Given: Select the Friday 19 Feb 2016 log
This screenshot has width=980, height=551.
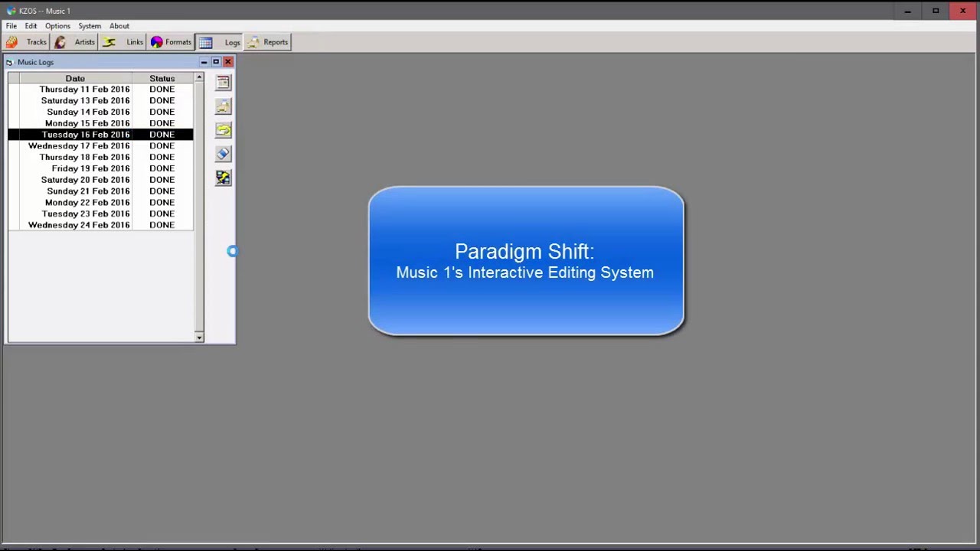Looking at the screenshot, I should click(x=100, y=168).
